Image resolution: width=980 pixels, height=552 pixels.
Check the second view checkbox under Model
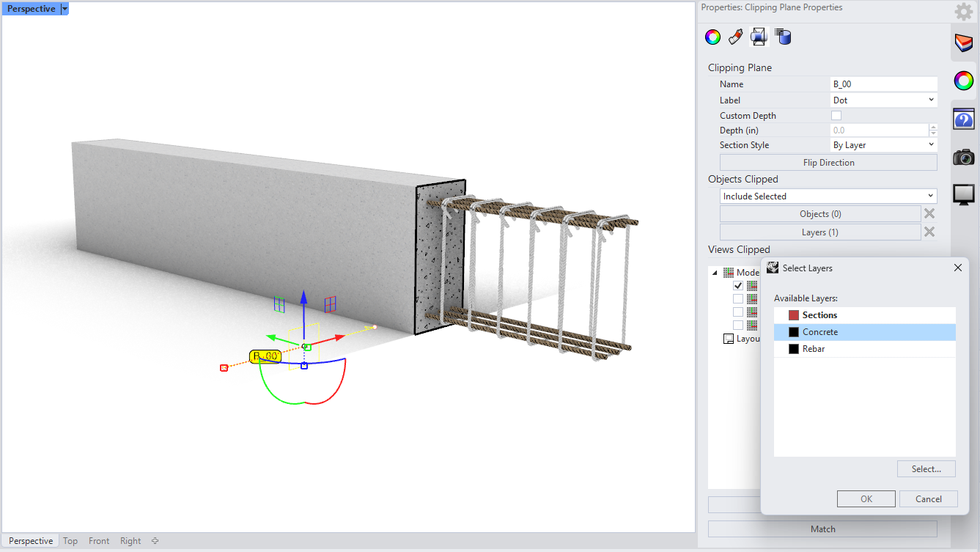(738, 299)
